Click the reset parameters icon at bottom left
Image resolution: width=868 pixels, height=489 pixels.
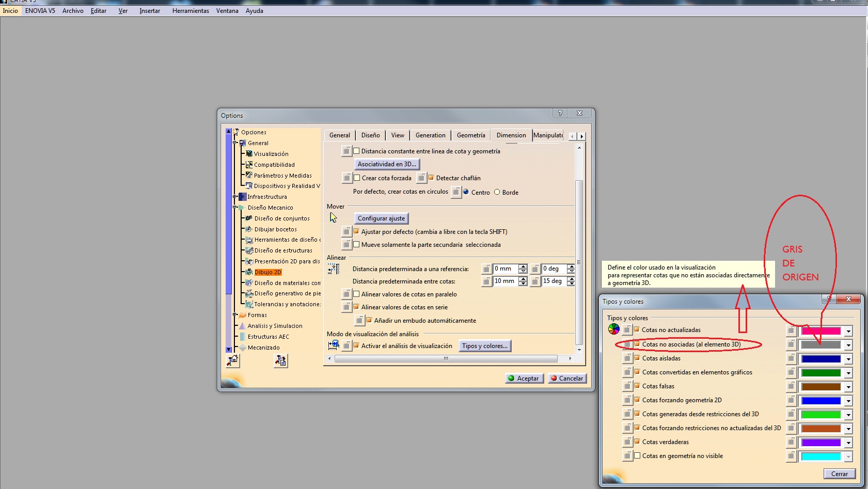[x=233, y=360]
